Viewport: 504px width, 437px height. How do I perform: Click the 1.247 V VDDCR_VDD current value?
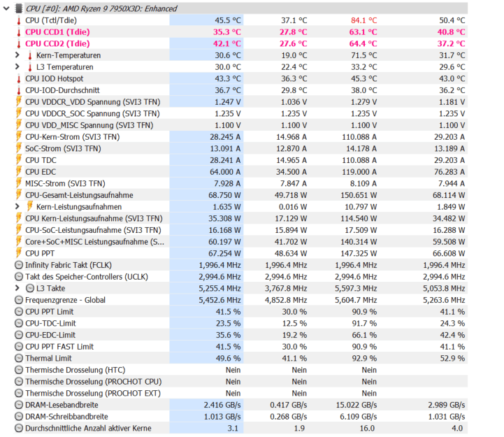[228, 102]
